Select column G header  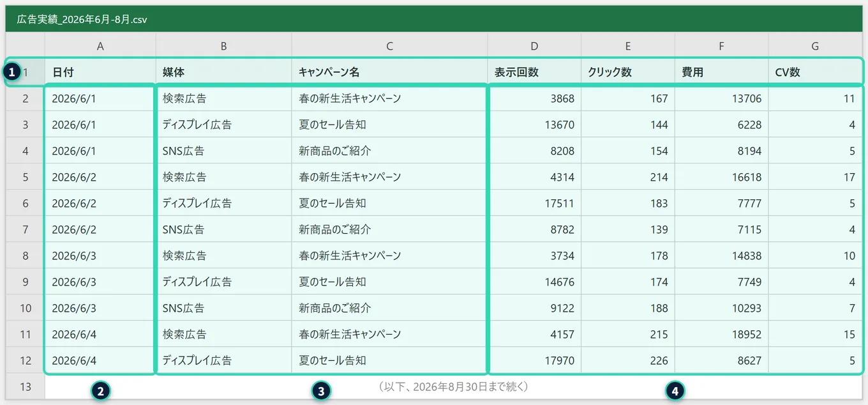pyautogui.click(x=815, y=46)
